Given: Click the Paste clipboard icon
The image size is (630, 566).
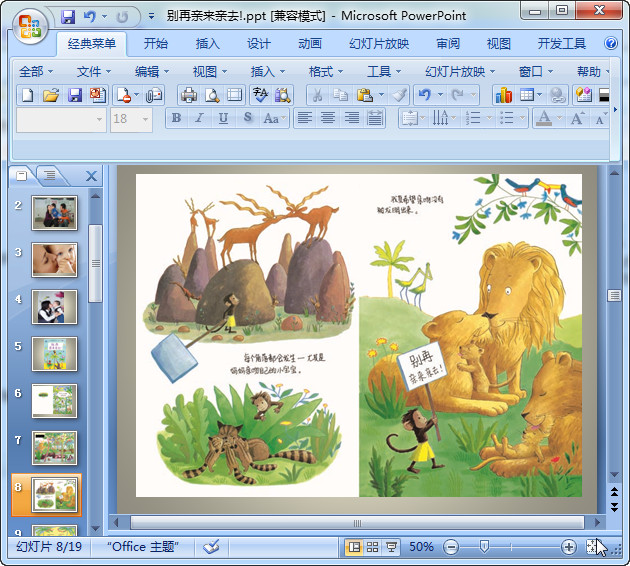Looking at the screenshot, I should [364, 95].
